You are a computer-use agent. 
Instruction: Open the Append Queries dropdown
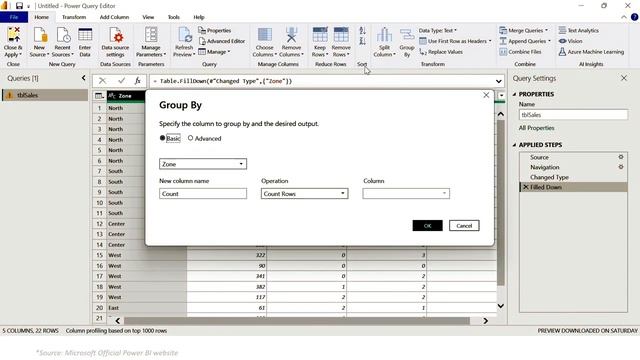click(525, 41)
